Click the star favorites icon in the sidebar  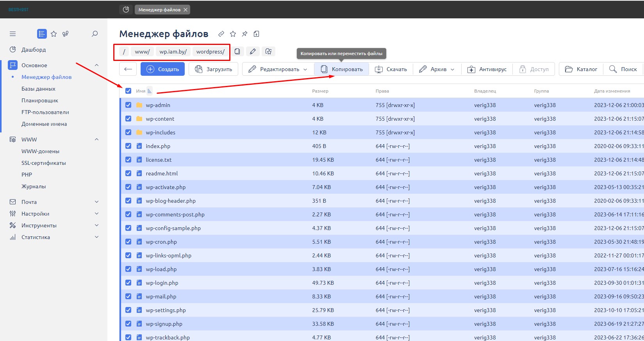tap(54, 34)
